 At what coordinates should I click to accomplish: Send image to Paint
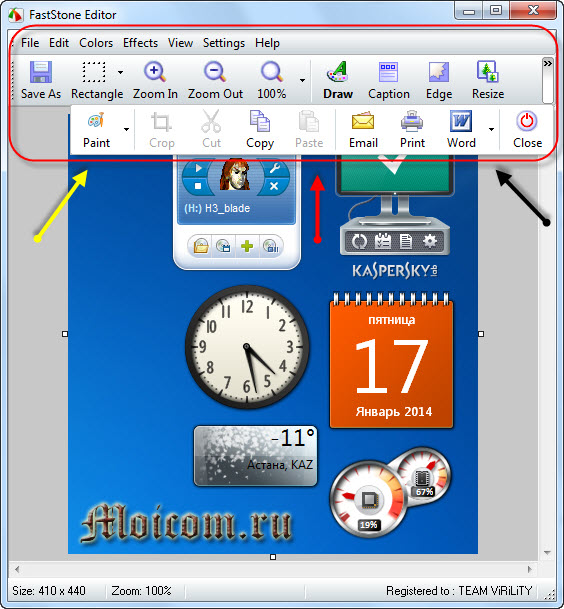tap(96, 130)
